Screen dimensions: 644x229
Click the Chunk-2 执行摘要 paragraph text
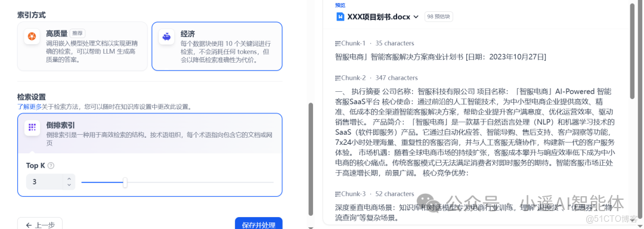click(475, 132)
